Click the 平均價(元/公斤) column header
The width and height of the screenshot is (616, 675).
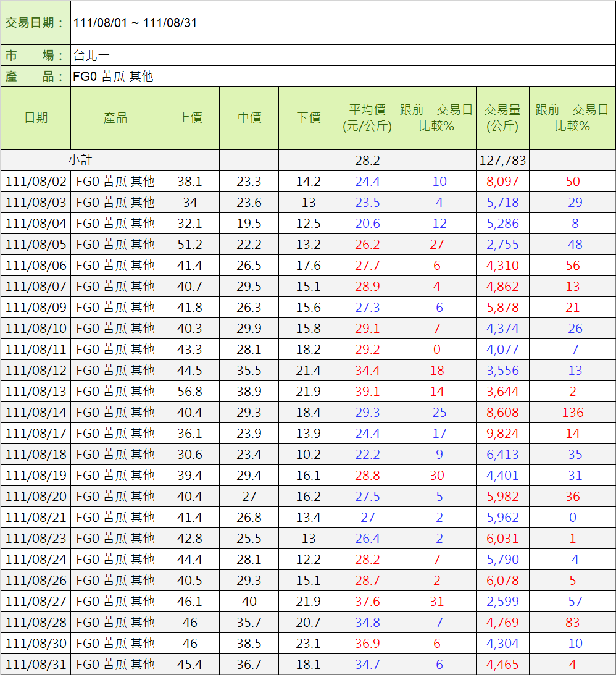[367, 118]
